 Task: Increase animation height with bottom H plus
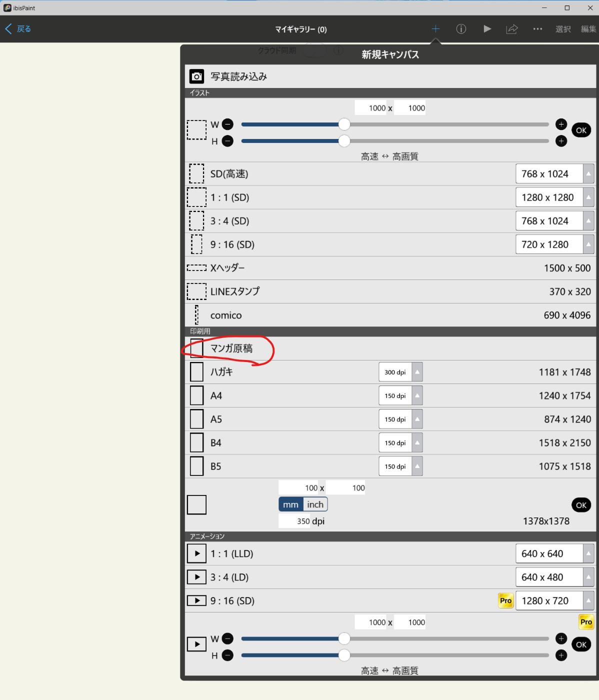pyautogui.click(x=561, y=655)
